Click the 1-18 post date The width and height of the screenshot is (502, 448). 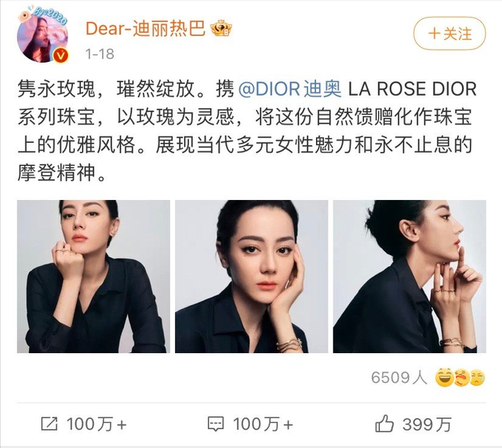[x=100, y=54]
